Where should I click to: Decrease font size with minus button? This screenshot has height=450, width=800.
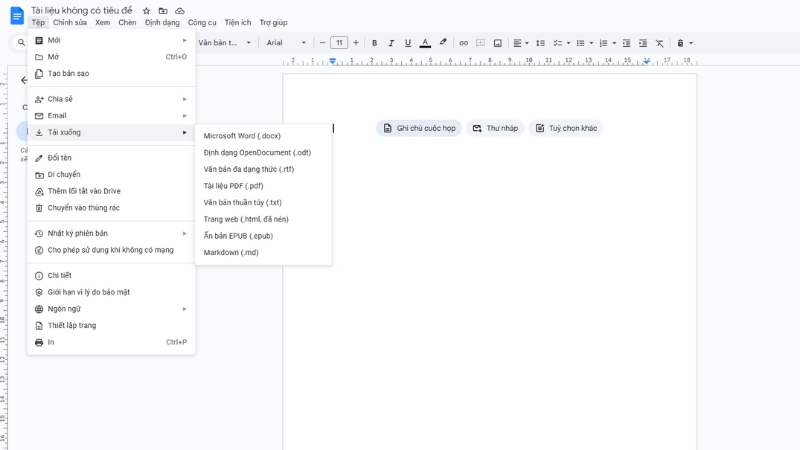pyautogui.click(x=322, y=43)
